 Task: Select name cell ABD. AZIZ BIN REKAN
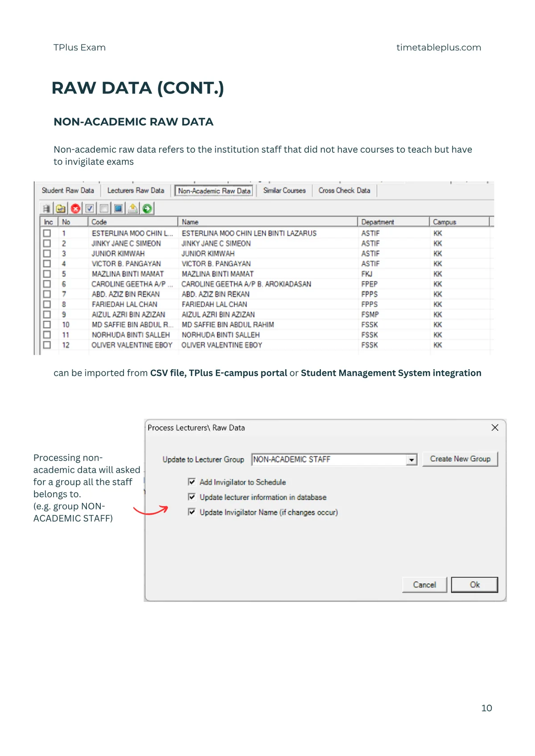coord(215,294)
